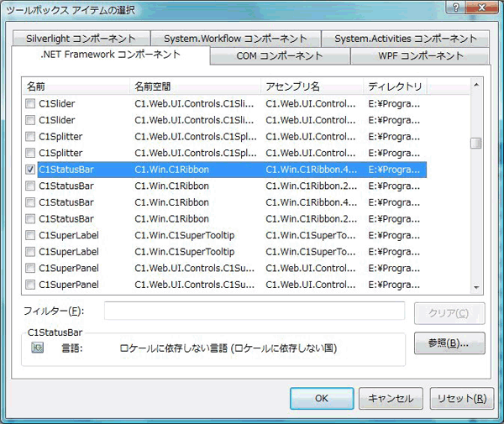Switch to COM コンポーネント tab
The height and width of the screenshot is (424, 504).
point(280,56)
